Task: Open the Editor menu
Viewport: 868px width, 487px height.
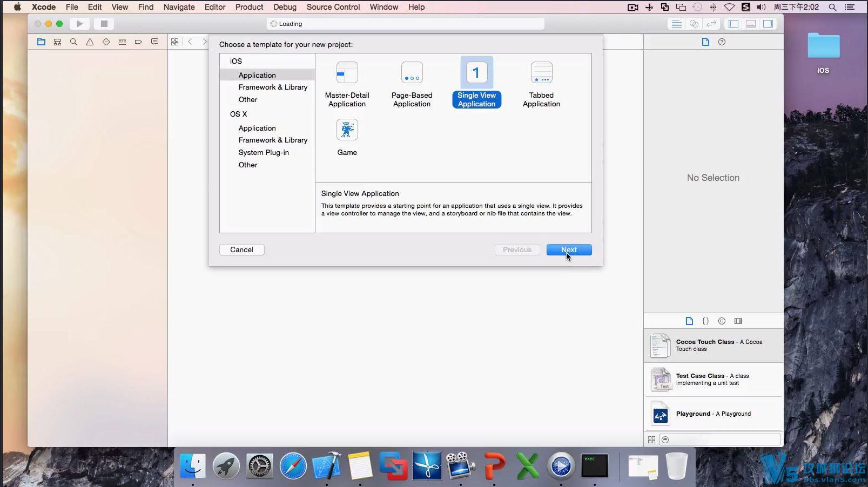Action: [215, 7]
